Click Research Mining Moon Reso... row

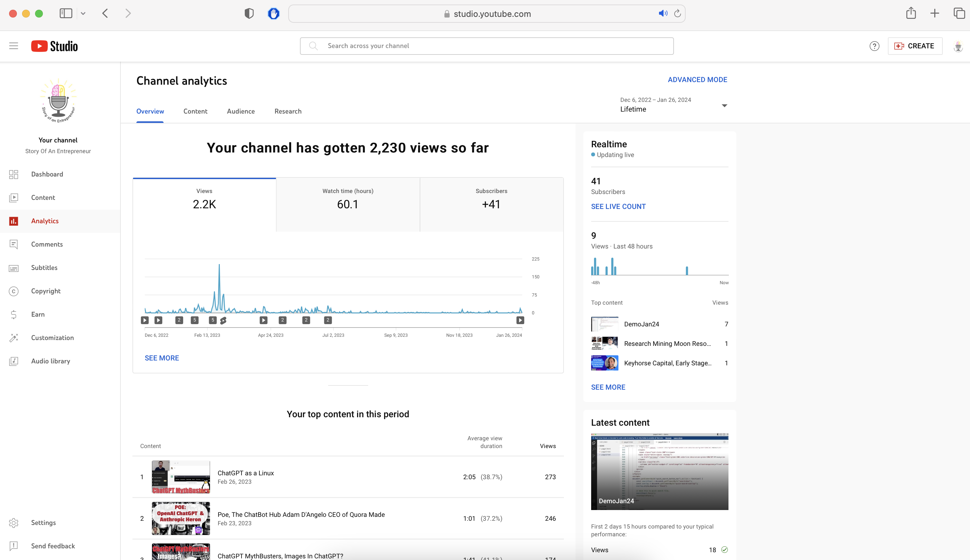[x=660, y=344]
